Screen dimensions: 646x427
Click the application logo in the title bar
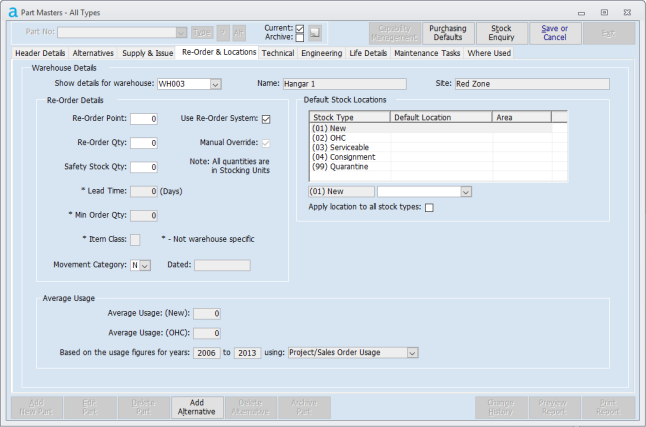(x=11, y=11)
